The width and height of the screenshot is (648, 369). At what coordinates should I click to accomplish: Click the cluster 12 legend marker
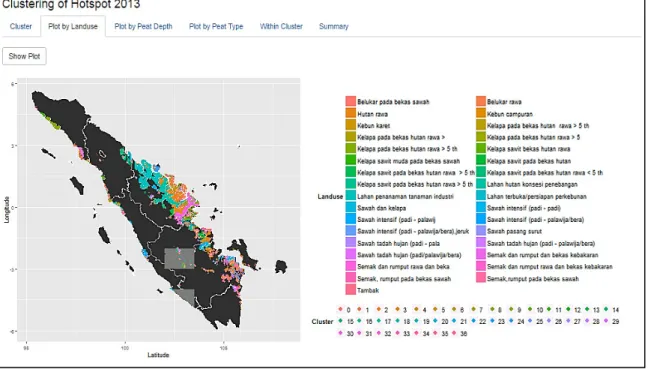tap(568, 309)
